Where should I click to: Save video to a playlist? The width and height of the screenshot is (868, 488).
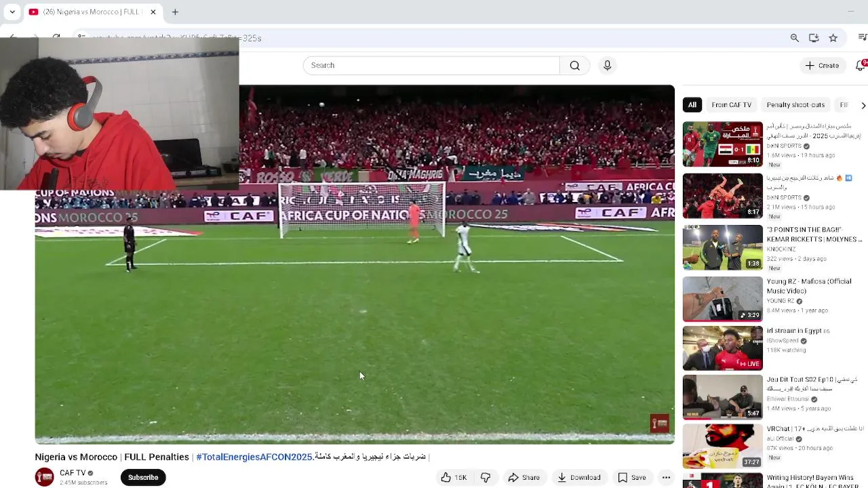(632, 477)
